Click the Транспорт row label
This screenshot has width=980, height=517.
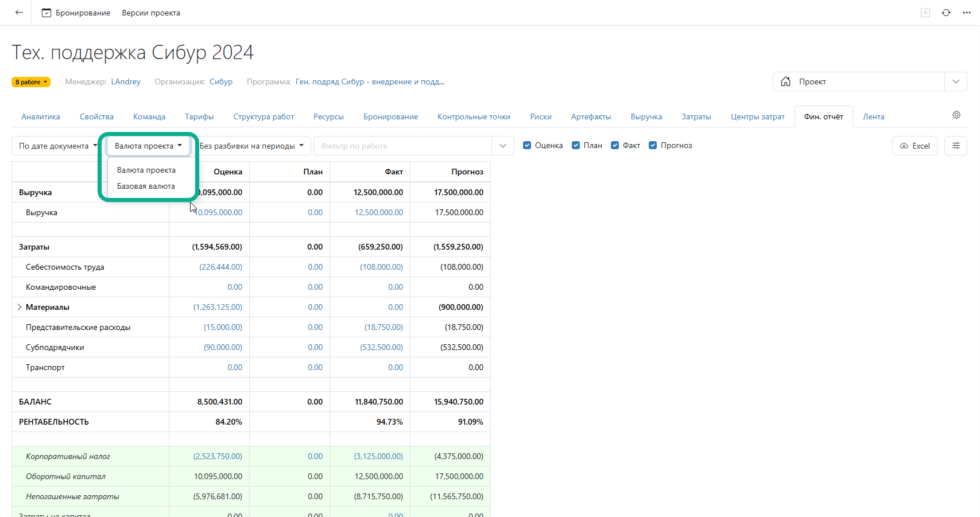tap(45, 367)
